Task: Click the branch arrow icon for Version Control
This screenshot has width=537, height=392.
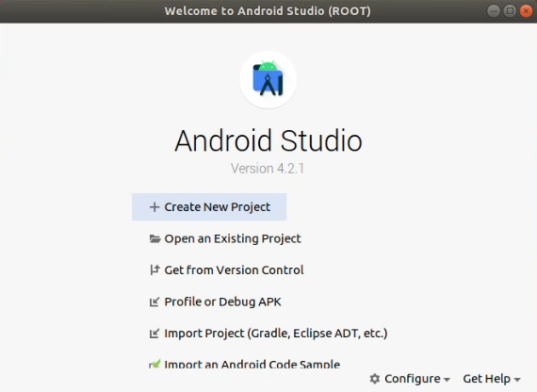Action: click(x=155, y=270)
